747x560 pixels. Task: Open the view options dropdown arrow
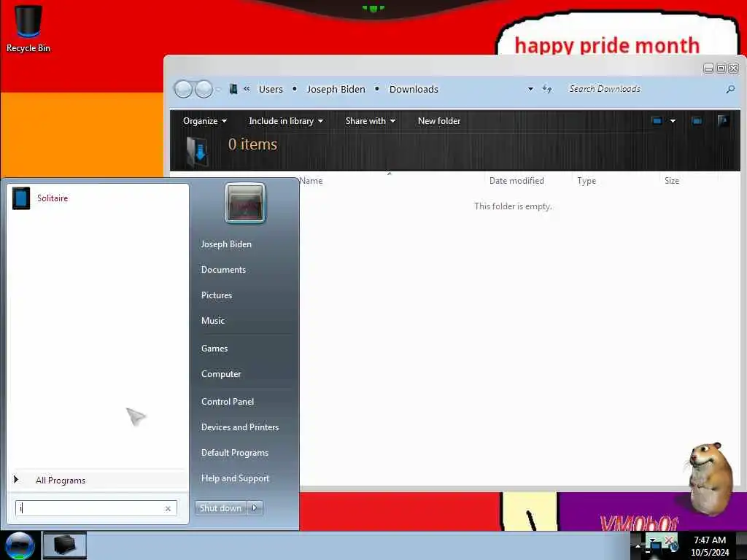673,121
